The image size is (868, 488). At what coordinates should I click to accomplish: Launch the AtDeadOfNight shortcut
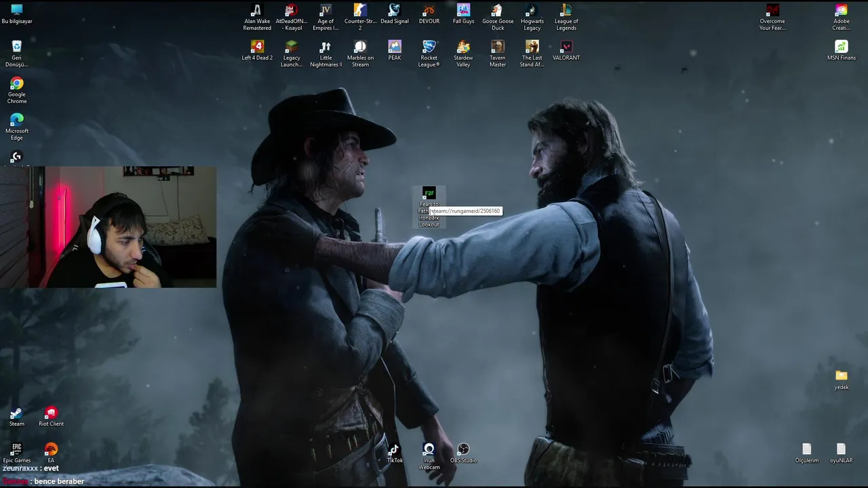coord(292,18)
